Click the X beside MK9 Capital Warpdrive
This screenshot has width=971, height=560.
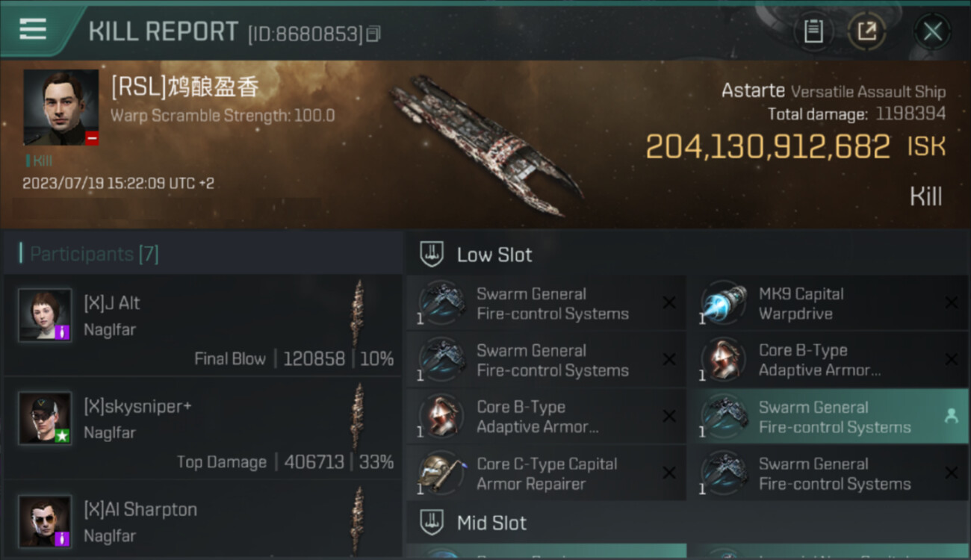(x=951, y=302)
